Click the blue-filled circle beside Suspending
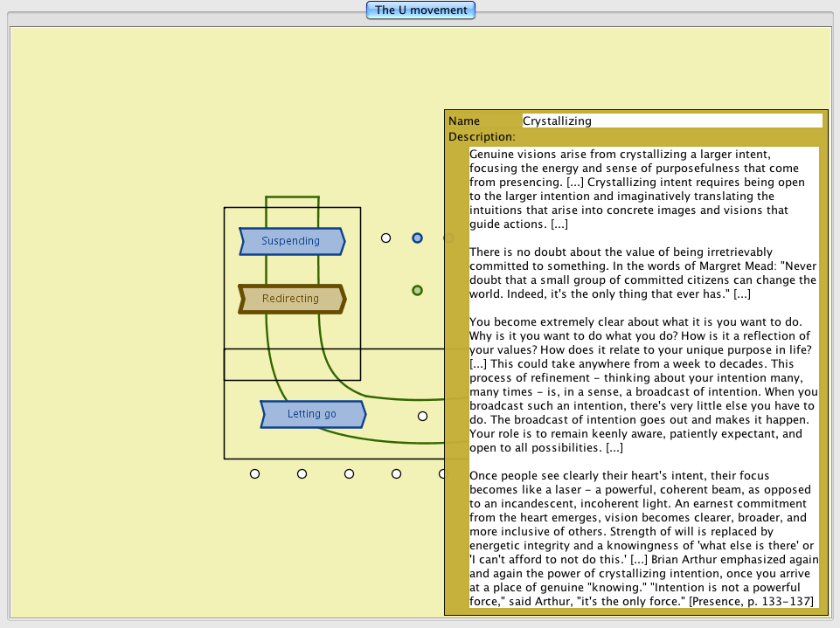 tap(418, 238)
